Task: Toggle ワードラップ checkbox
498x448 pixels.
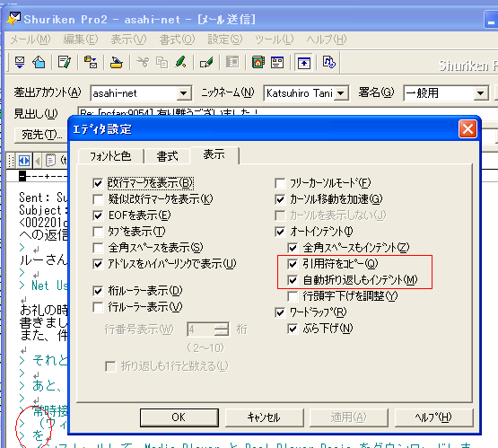Action: [x=280, y=312]
